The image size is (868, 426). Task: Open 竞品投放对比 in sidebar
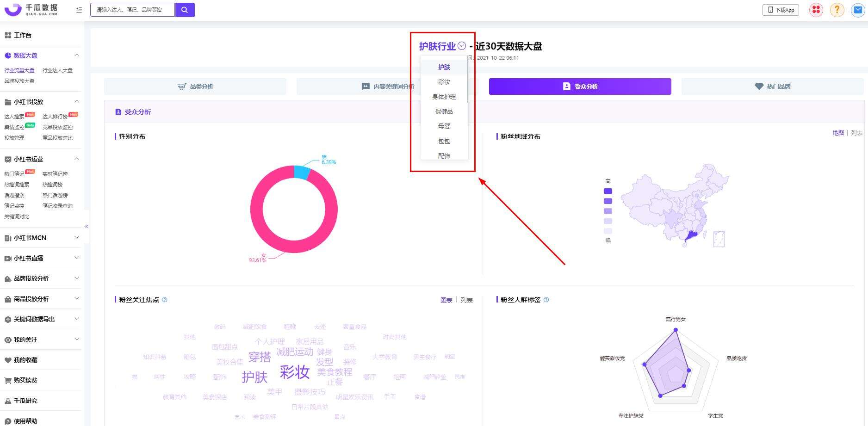[x=57, y=138]
